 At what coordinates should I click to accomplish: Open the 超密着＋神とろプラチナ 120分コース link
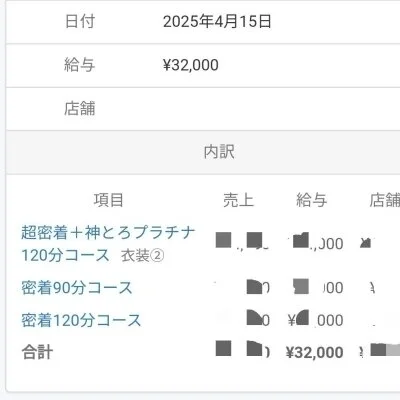(108, 244)
